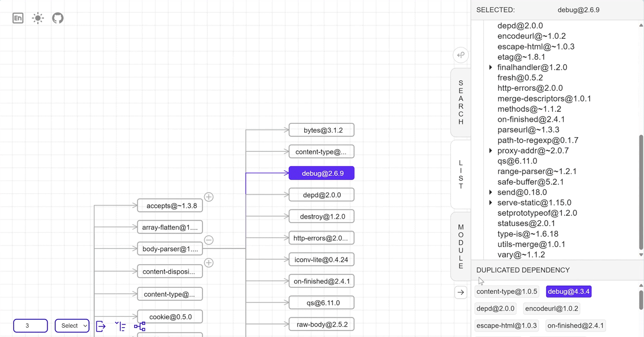This screenshot has height=337, width=644.
Task: Expand finalhandler@1.2.0 in the tree list
Action: pos(491,67)
